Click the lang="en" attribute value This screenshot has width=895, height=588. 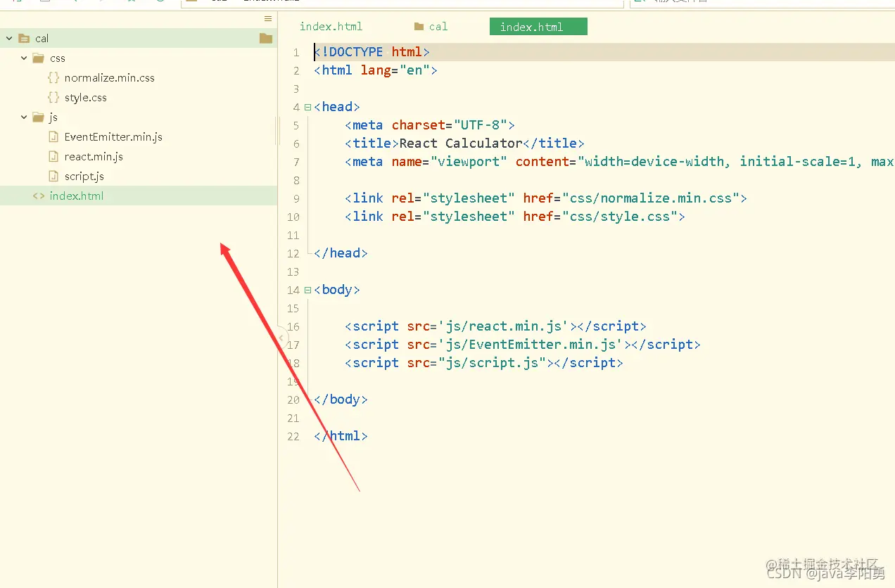tap(415, 70)
